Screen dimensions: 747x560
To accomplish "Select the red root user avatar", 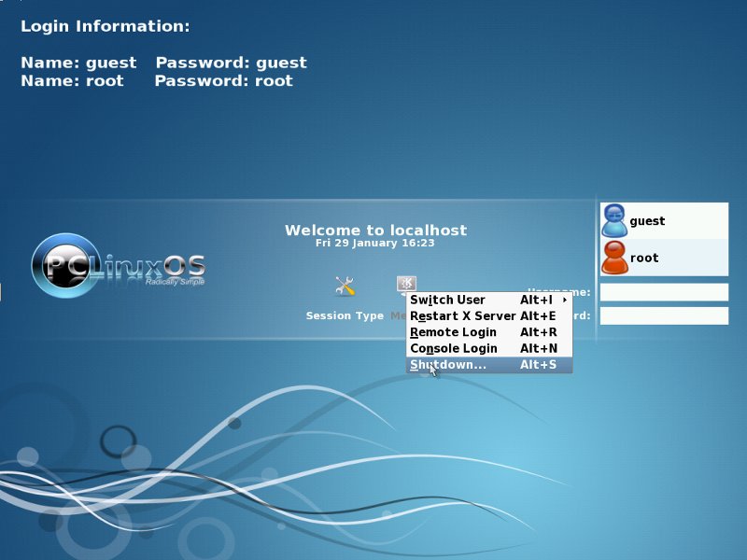I will [614, 258].
